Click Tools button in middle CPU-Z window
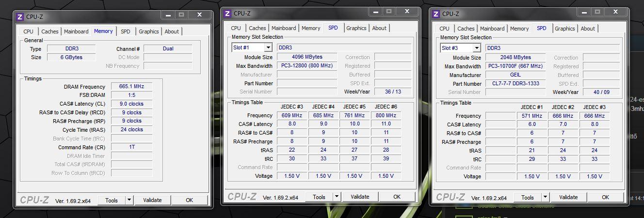644x218 pixels. tap(319, 197)
